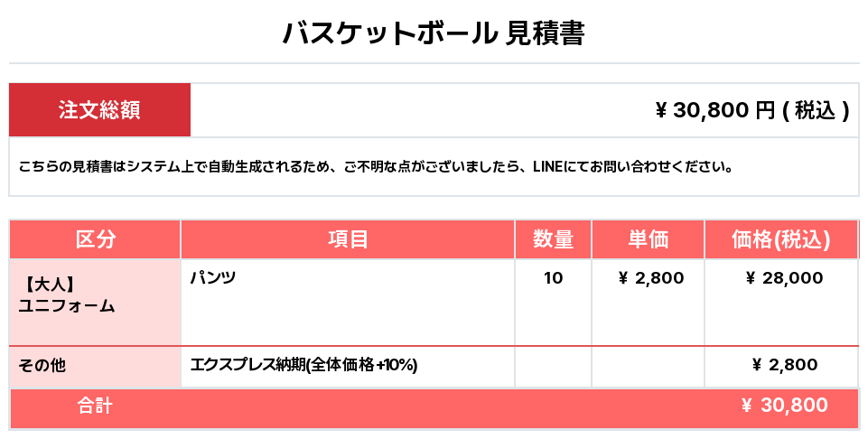Select the 区分 column header
868x439 pixels.
pyautogui.click(x=95, y=239)
